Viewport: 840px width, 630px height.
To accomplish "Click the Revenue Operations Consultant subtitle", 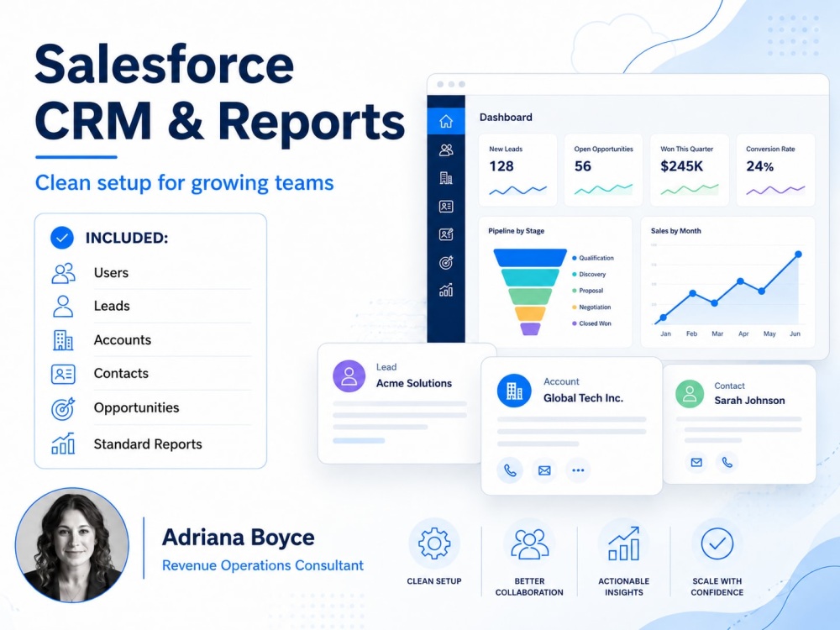I will 262,565.
